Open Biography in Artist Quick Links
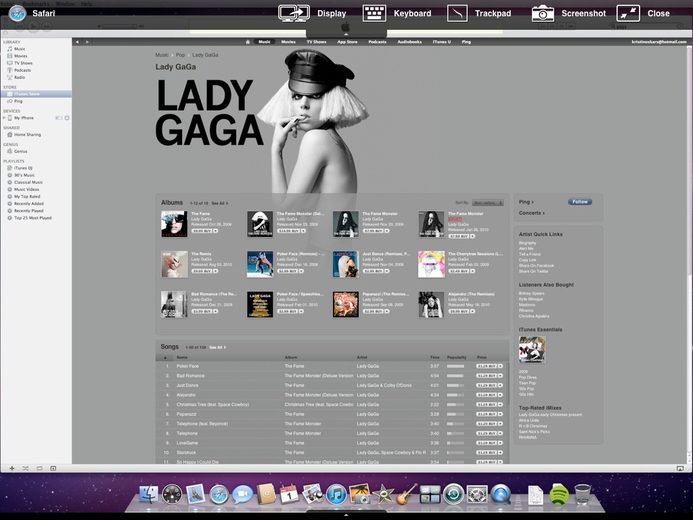 [527, 243]
